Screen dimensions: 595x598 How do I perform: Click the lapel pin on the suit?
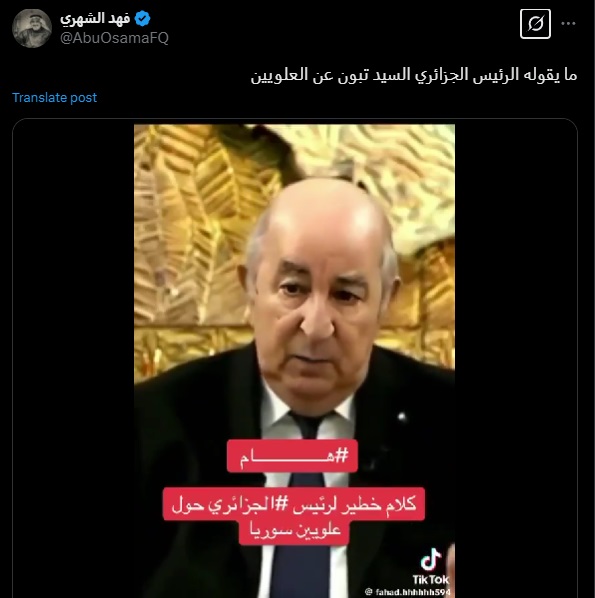[402, 416]
